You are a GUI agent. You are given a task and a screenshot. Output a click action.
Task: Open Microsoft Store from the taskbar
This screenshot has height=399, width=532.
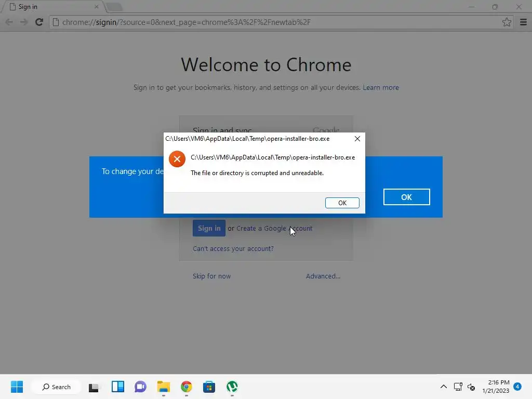[x=209, y=387]
